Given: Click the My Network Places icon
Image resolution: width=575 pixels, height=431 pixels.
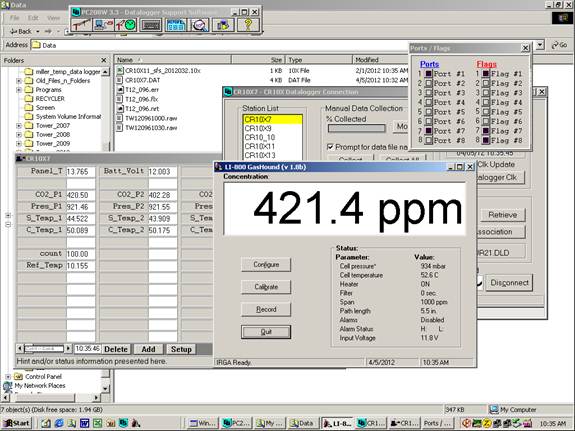Looking at the screenshot, I should [8, 386].
